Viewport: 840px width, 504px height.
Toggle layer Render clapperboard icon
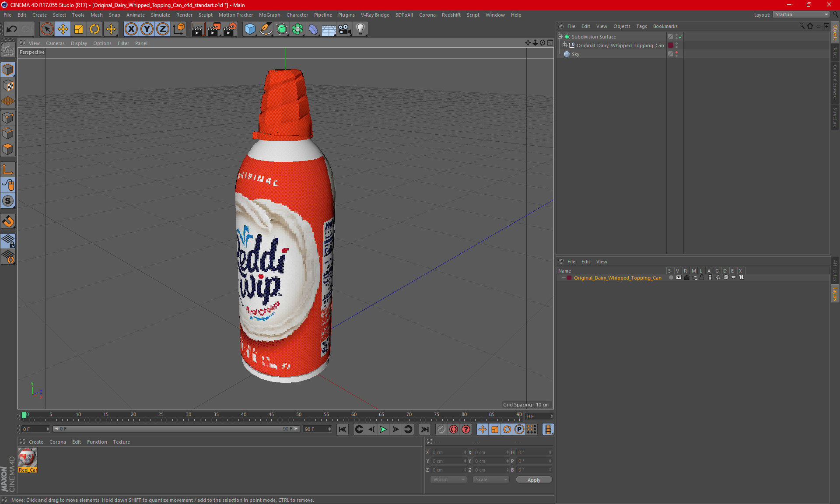686,277
